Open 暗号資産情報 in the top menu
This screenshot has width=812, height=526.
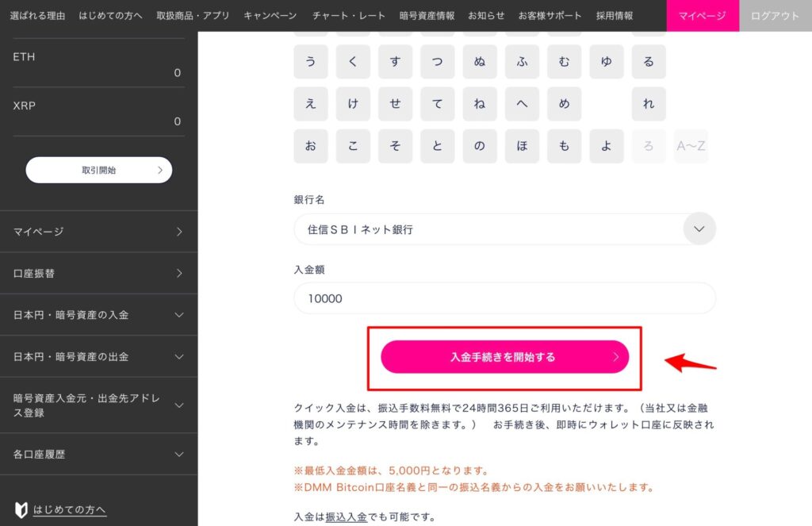(427, 16)
